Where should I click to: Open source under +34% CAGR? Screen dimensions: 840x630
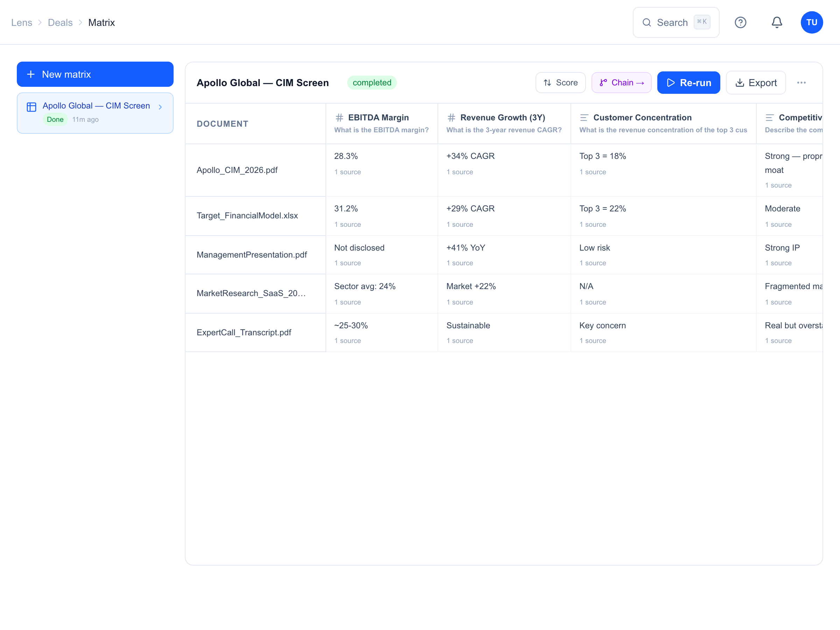coord(460,171)
